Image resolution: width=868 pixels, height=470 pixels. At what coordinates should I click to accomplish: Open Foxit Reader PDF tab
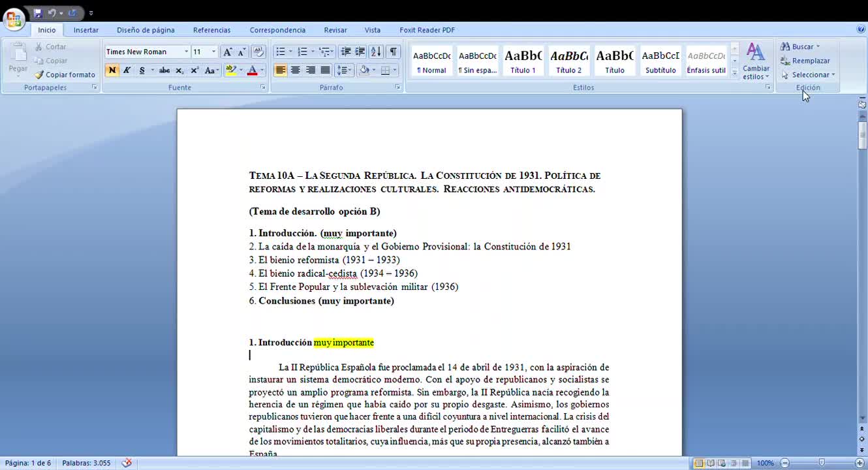click(427, 30)
